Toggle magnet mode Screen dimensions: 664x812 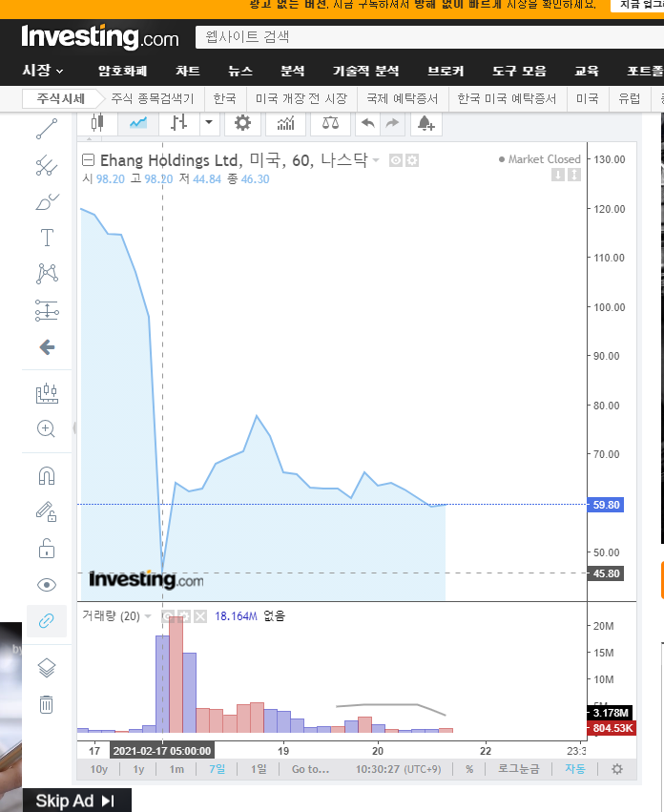(x=47, y=476)
